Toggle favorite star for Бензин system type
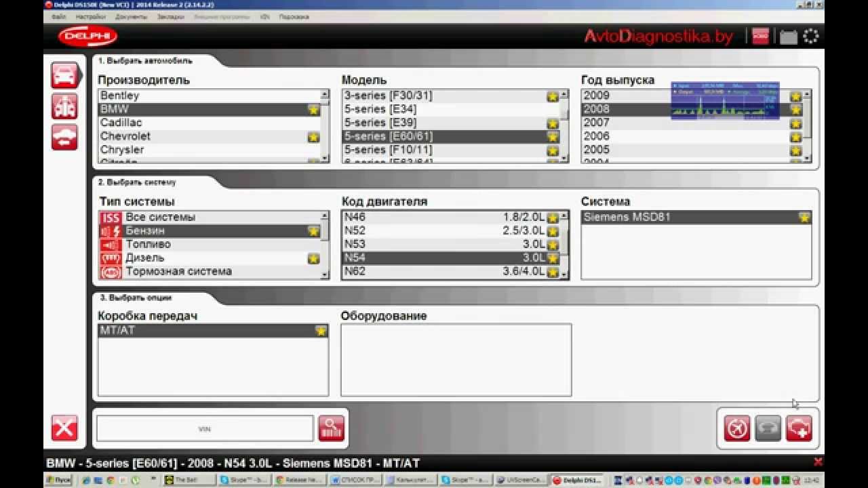Screen dimensions: 868x488 (x=313, y=231)
